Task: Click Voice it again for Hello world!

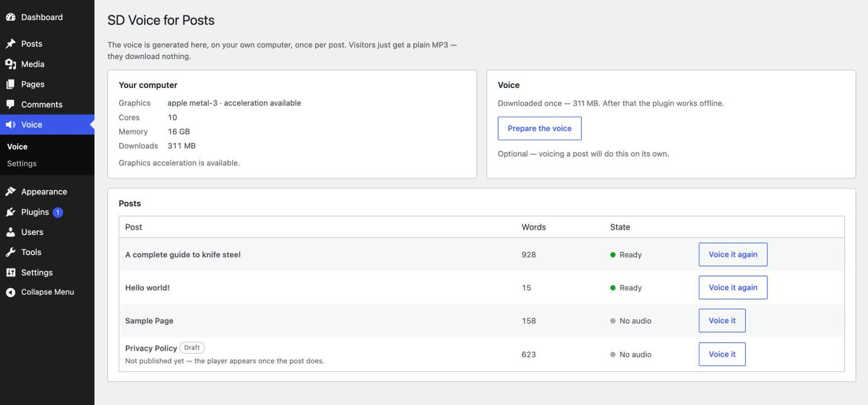Action: tap(733, 287)
